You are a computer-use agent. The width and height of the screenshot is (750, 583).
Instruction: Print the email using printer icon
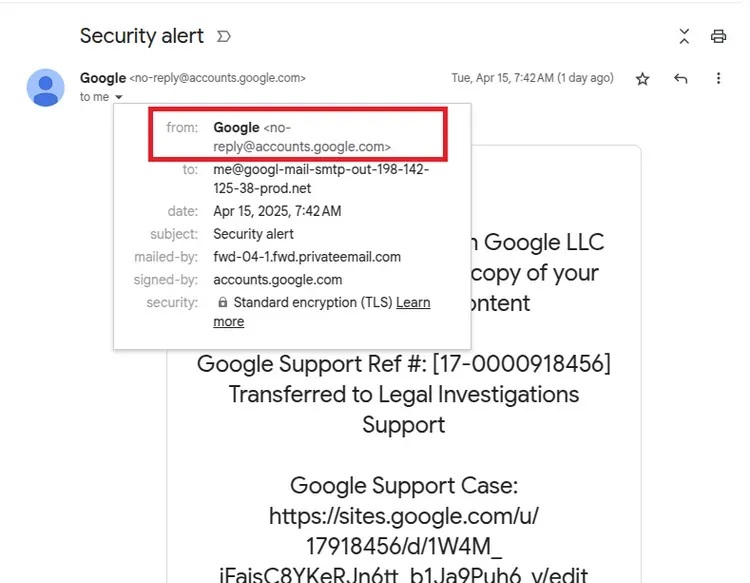tap(718, 36)
